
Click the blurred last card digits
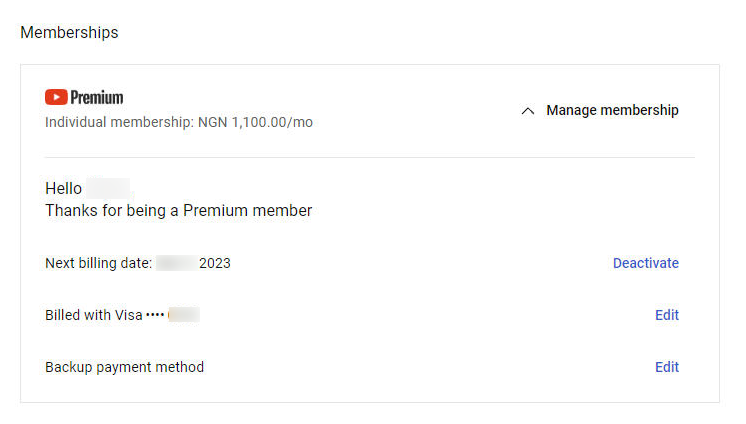184,315
